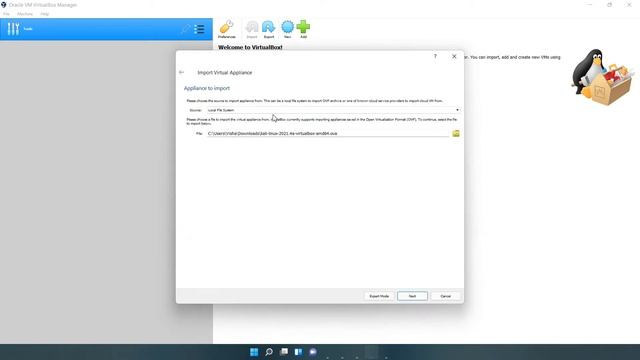The image size is (640, 360).
Task: Click the pin icon on the Tools row
Action: point(186,29)
